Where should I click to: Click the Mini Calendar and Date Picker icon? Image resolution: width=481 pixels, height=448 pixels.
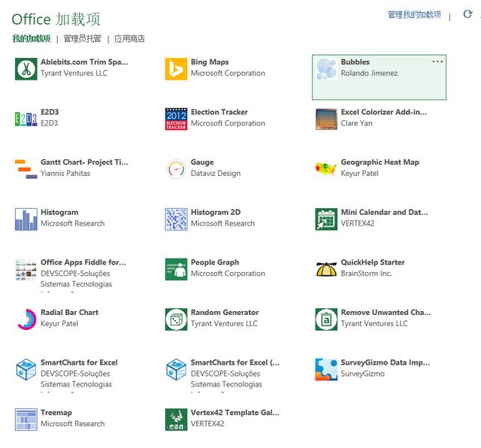pyautogui.click(x=326, y=219)
